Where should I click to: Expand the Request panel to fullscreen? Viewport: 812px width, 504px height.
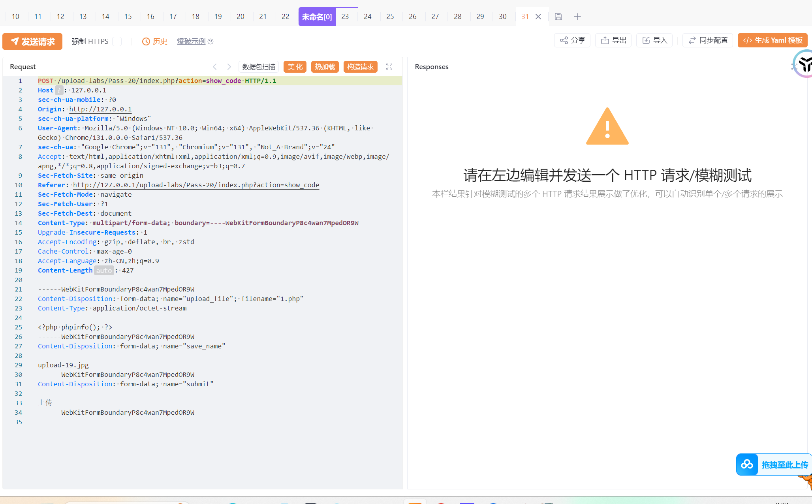point(389,67)
